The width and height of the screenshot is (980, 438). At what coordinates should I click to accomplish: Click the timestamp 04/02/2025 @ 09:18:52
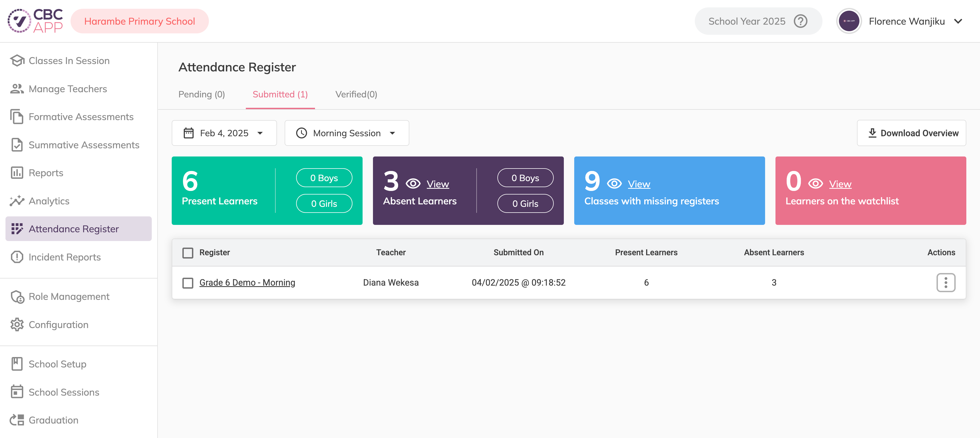[518, 282]
